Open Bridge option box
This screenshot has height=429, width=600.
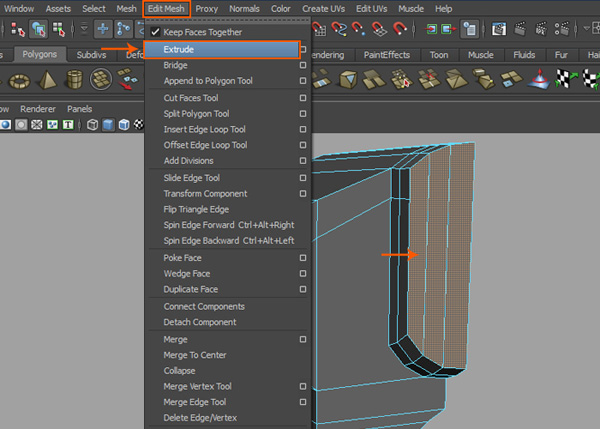point(303,65)
